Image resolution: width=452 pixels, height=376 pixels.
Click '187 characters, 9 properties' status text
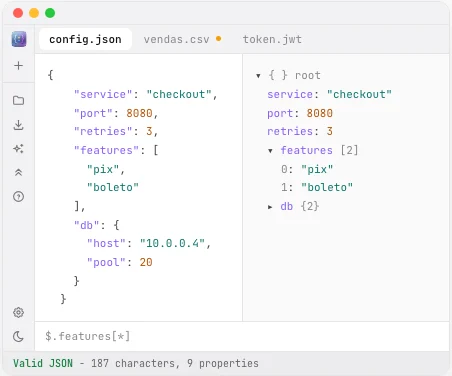tap(175, 363)
